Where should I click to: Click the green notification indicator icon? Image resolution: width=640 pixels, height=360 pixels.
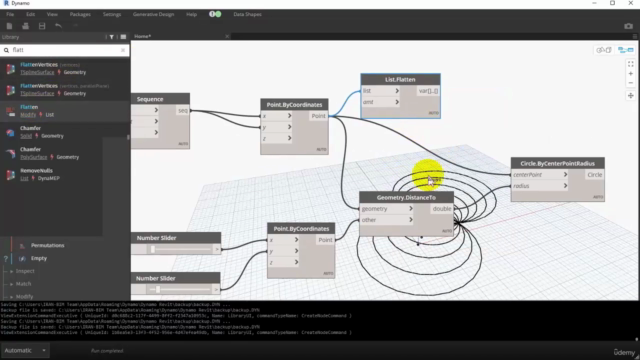[x=218, y=14]
